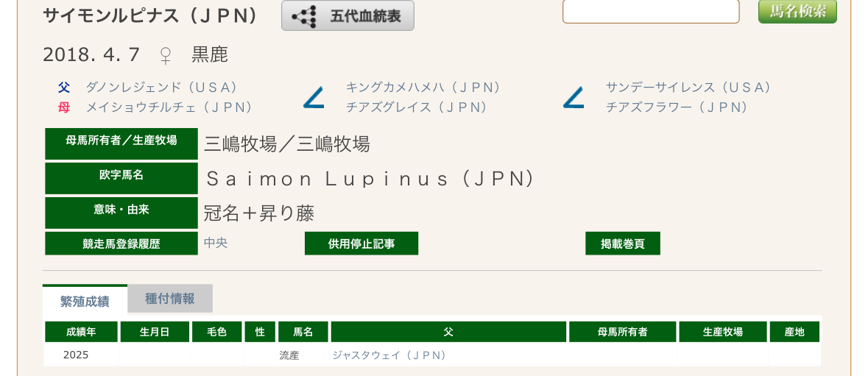
Task: Open ジャスタウェイ (JPN) sire link
Action: coord(389,355)
